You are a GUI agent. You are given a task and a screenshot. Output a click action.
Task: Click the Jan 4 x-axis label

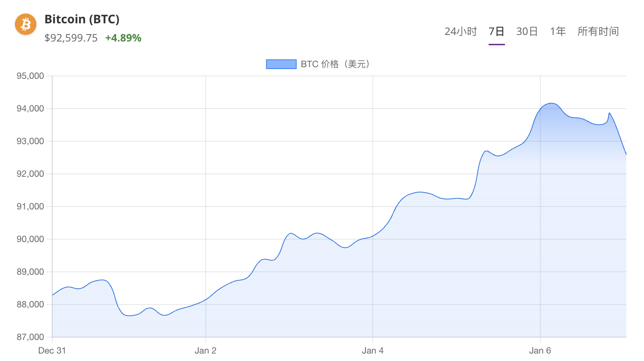click(x=372, y=351)
